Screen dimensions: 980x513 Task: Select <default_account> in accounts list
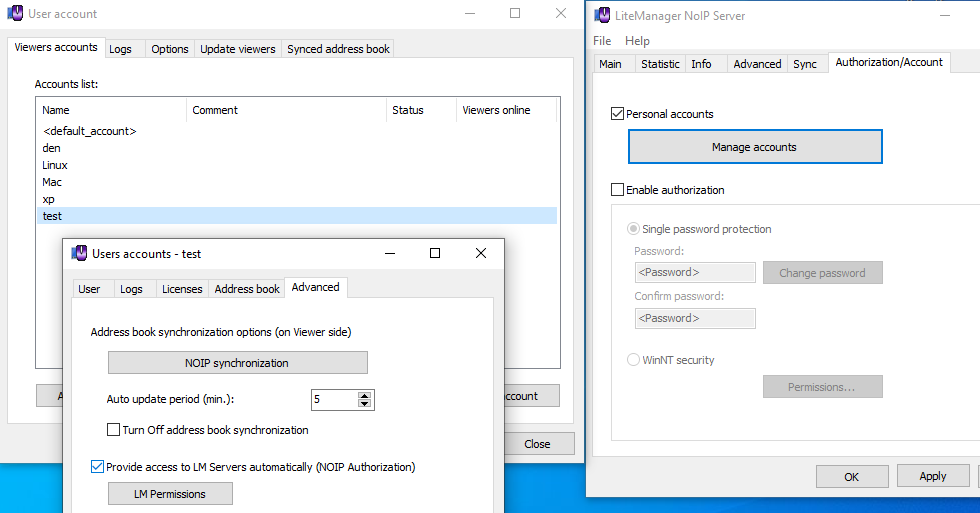296,131
